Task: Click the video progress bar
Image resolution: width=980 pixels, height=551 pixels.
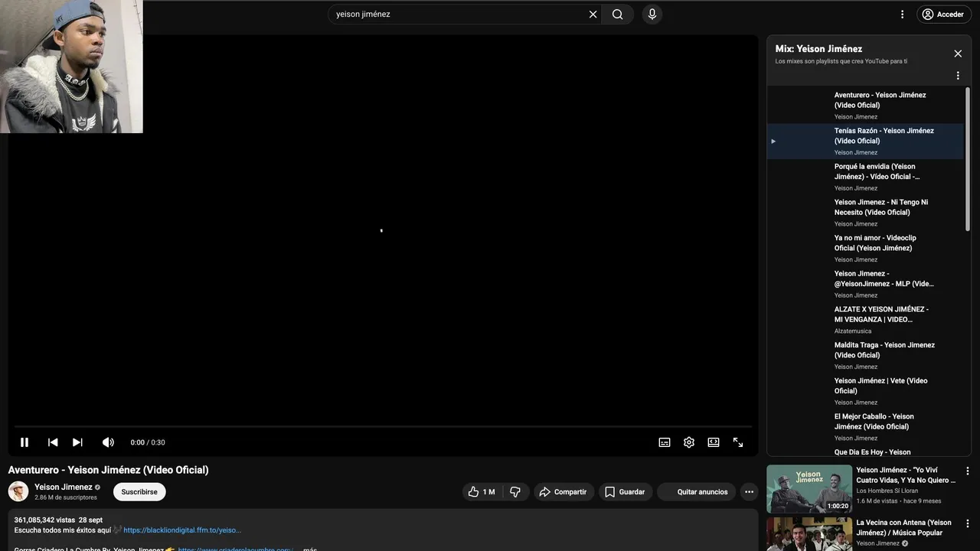Action: [x=383, y=426]
